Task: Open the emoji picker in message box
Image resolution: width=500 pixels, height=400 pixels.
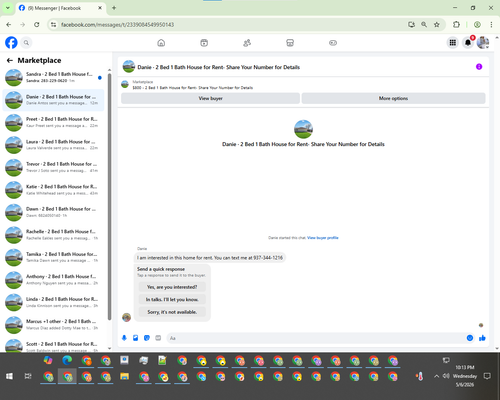Action: 470,338
